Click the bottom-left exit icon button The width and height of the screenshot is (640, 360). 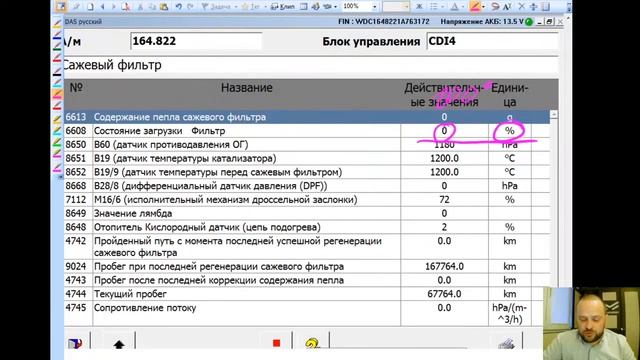[x=75, y=343]
